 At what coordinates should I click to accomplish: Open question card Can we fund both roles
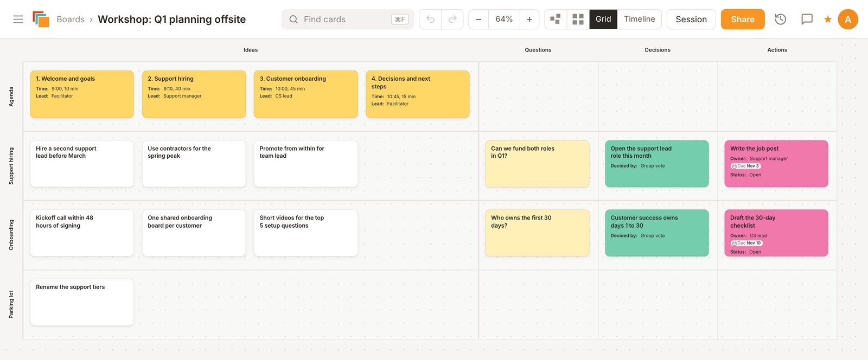(537, 164)
